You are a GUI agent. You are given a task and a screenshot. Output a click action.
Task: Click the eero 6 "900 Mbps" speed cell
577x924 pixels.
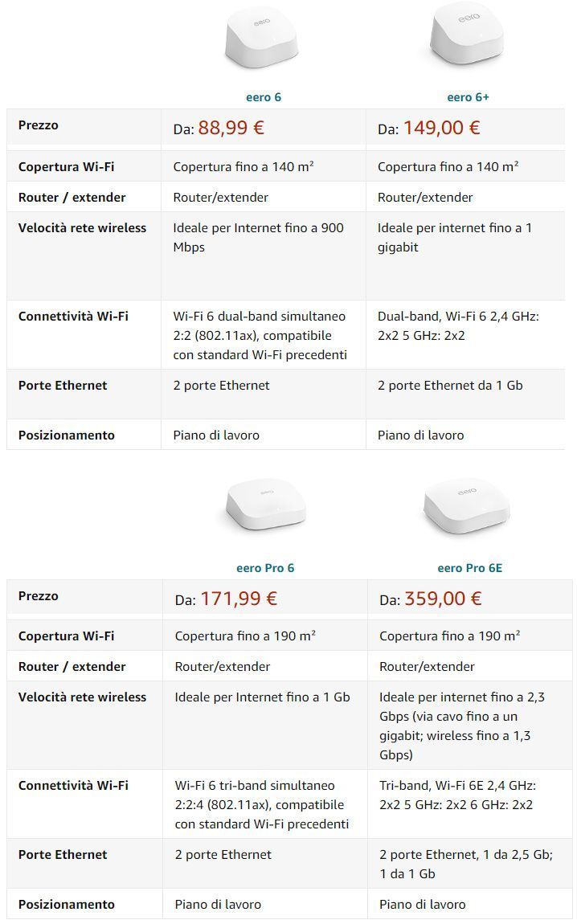tap(259, 238)
